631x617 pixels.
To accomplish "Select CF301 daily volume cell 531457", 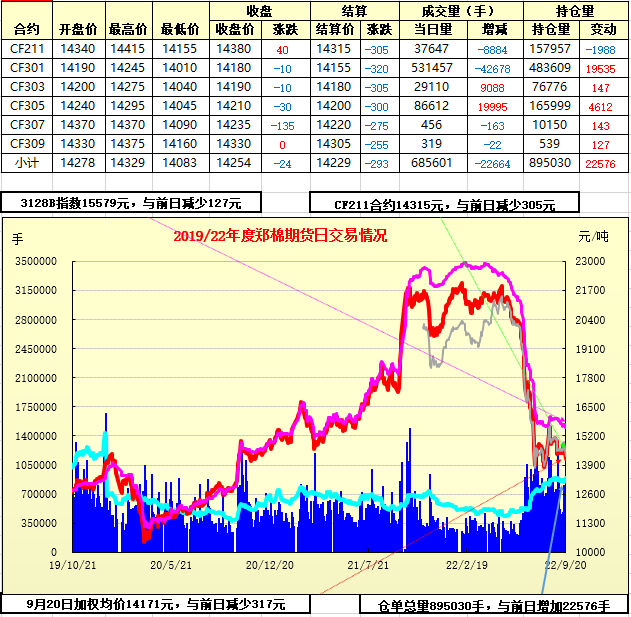I will pyautogui.click(x=432, y=68).
